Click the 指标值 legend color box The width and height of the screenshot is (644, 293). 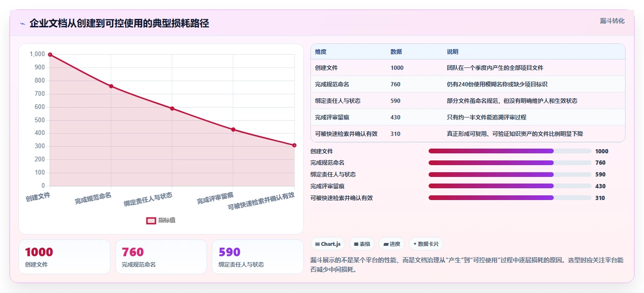coord(151,220)
